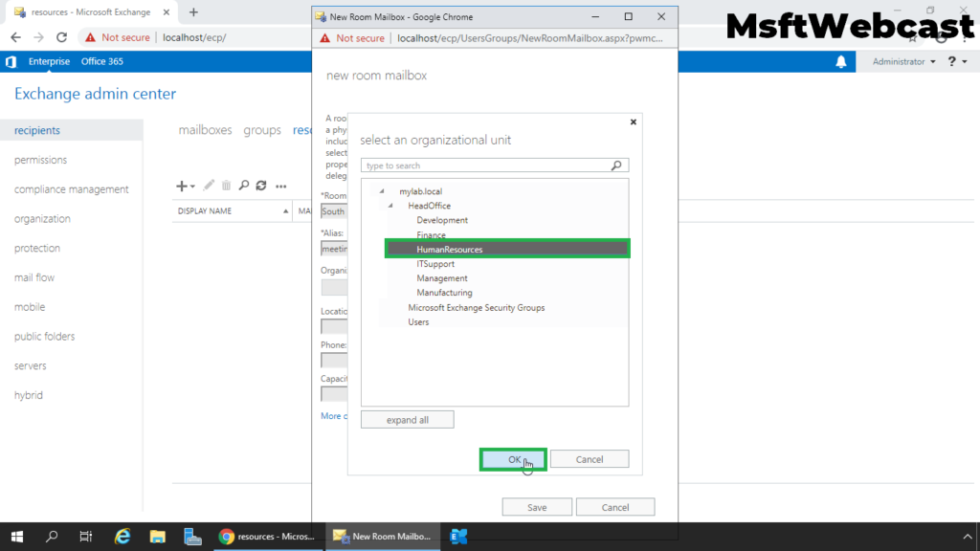Click the toolbar search icon
The image size is (980, 551).
tap(244, 186)
